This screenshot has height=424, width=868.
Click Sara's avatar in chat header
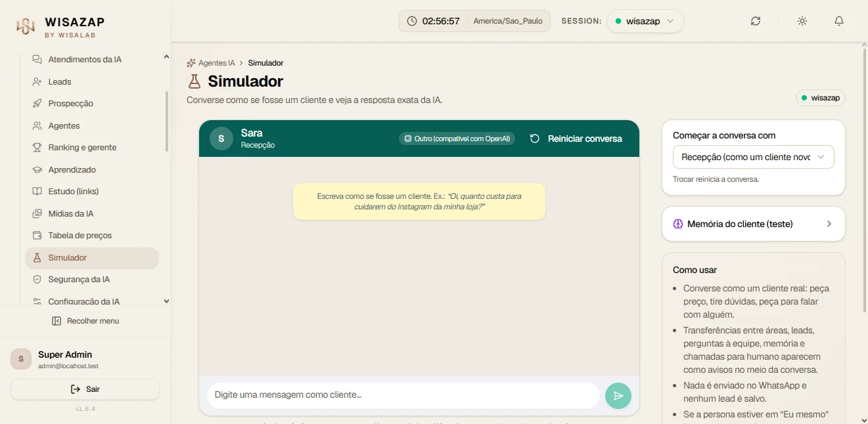tap(221, 138)
